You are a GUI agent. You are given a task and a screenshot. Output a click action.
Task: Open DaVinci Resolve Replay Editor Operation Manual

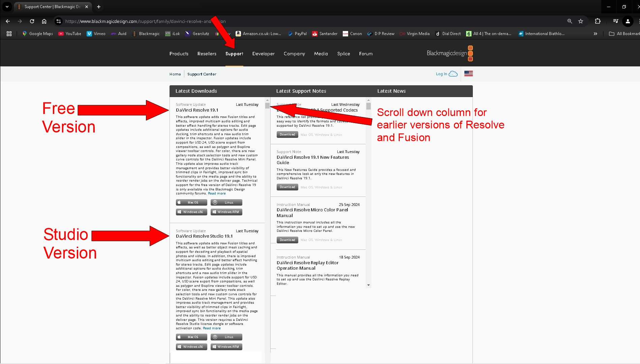tap(307, 265)
